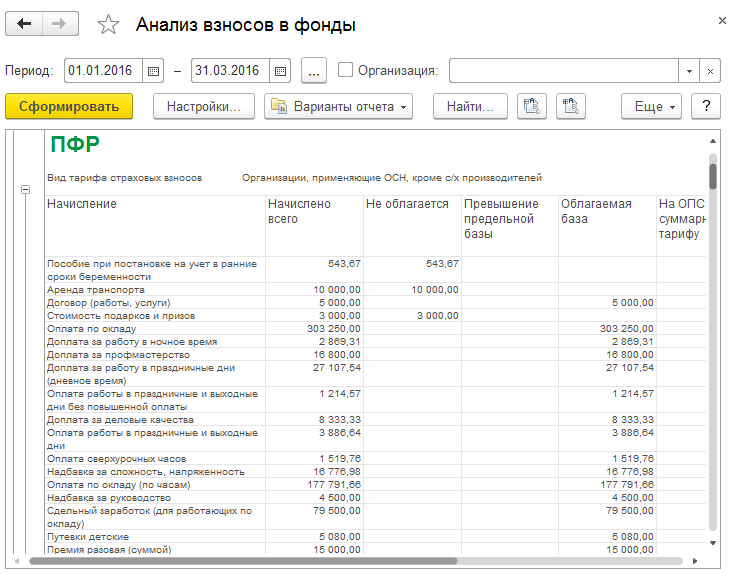736x574 pixels.
Task: Click the forward navigation arrow
Action: click(x=60, y=25)
